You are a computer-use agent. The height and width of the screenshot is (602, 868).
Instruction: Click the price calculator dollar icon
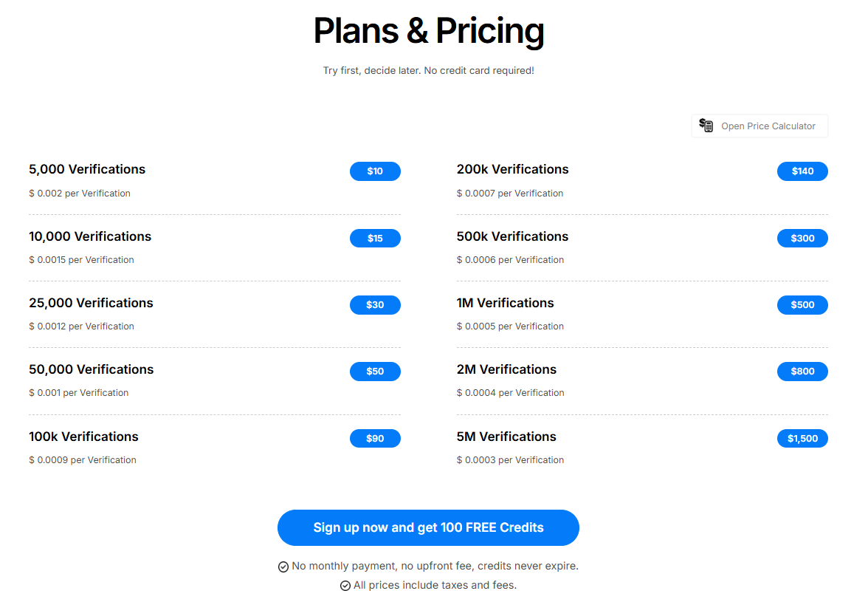point(706,125)
